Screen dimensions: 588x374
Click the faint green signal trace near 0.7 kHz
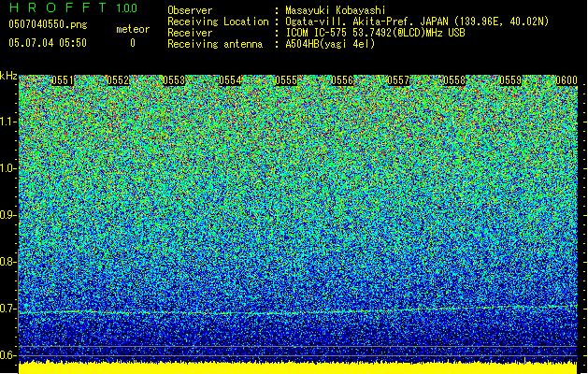[x=298, y=310]
